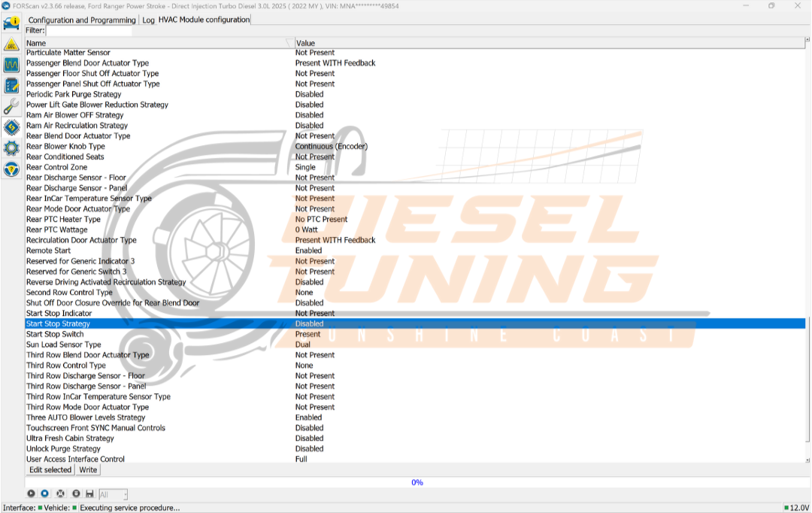Select the Rear PTC Wattage row
Screen dimensions: 812x513
click(415, 229)
